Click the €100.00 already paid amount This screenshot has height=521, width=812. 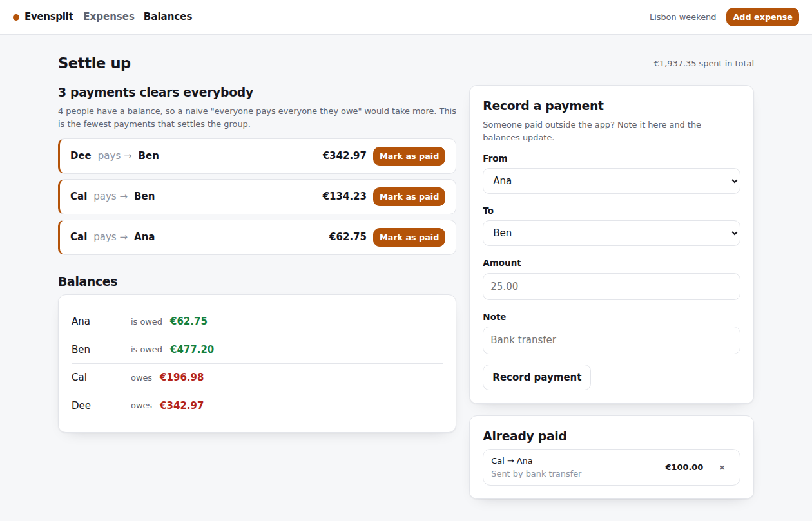[684, 468]
